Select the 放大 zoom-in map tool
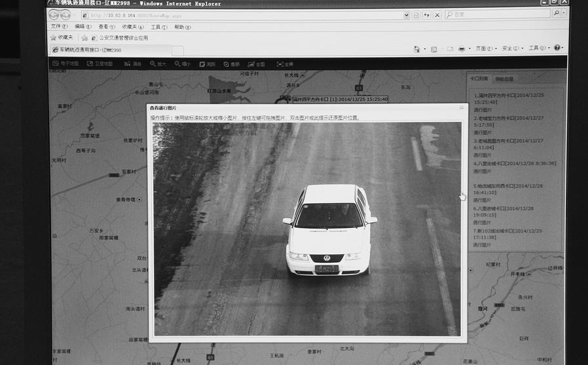This screenshot has height=365, width=588. click(158, 64)
